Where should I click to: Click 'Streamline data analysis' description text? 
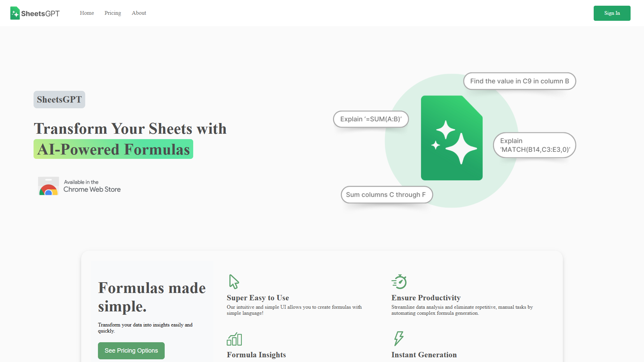462,310
